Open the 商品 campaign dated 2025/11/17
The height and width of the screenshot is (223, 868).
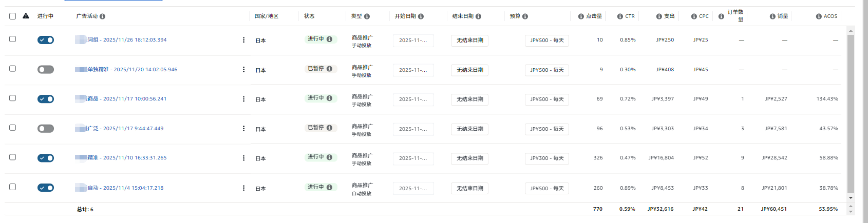click(x=127, y=99)
